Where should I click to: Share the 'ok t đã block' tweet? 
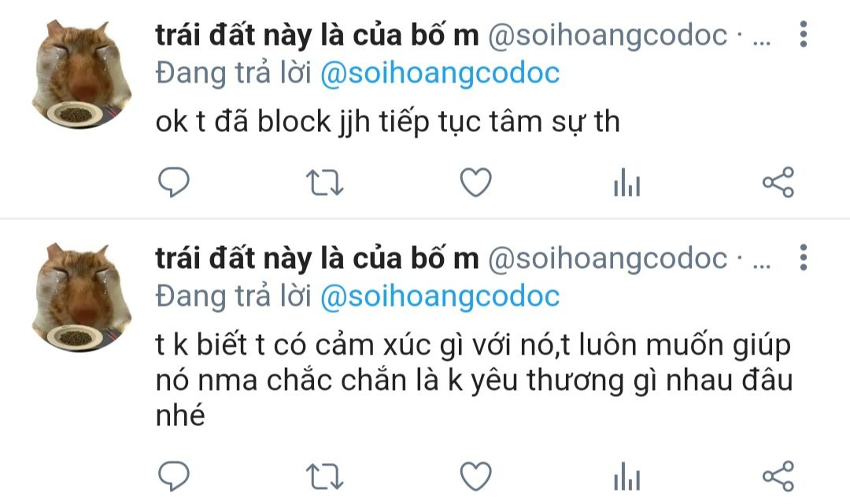coord(778,182)
